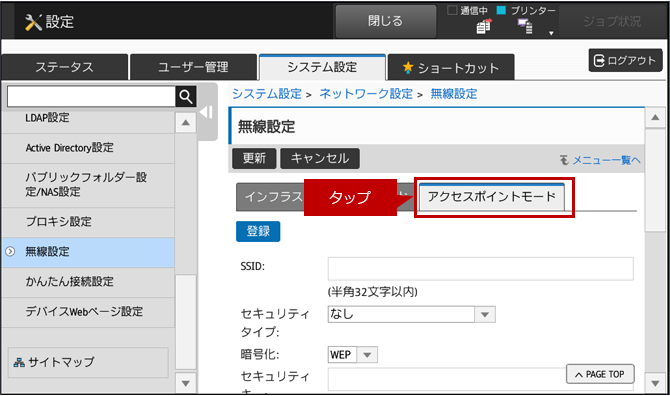Jump up with the PAGE TOP button
The height and width of the screenshot is (396, 670).
coord(600,374)
